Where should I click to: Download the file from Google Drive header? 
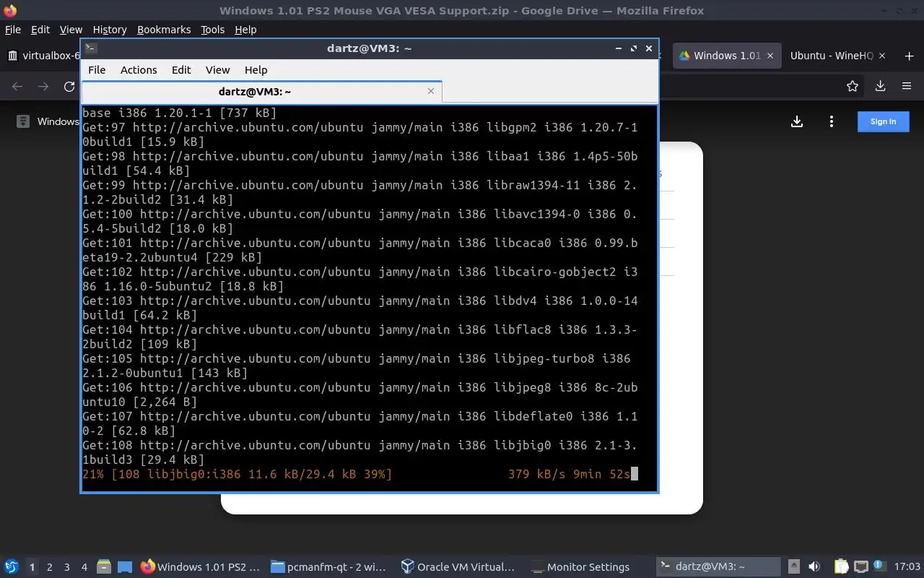point(797,121)
